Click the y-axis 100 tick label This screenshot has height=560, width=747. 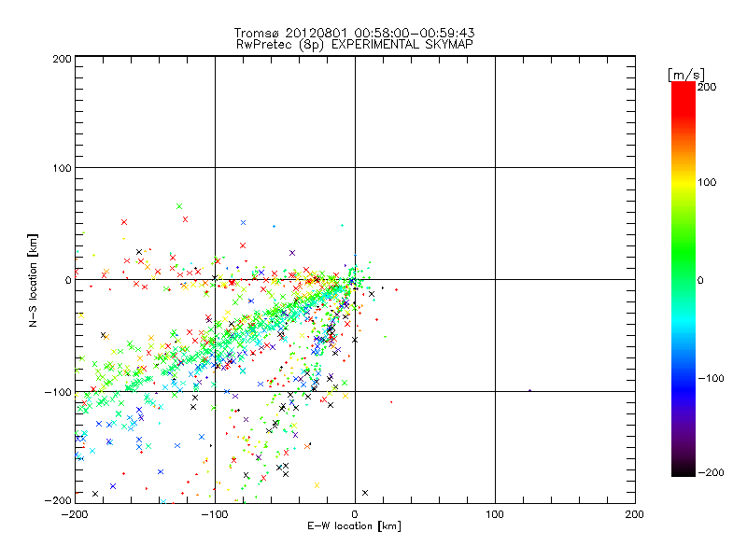click(62, 168)
